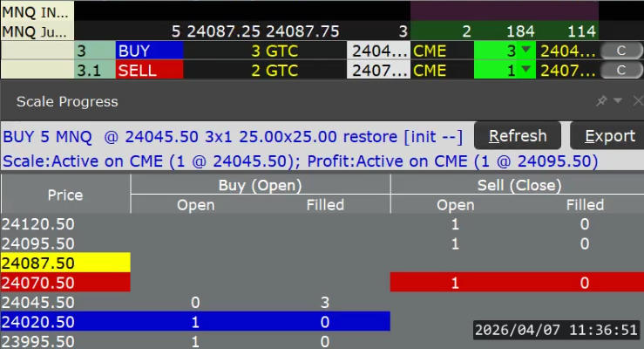This screenshot has width=644, height=349.
Task: Select the red SELL action cell
Action: point(148,70)
